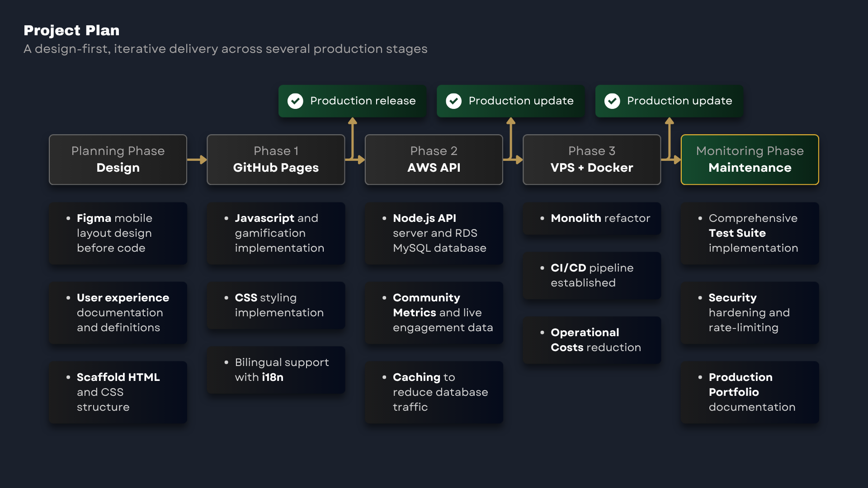Open the Planning Phase Design box
The height and width of the screenshot is (488, 868).
(x=118, y=160)
